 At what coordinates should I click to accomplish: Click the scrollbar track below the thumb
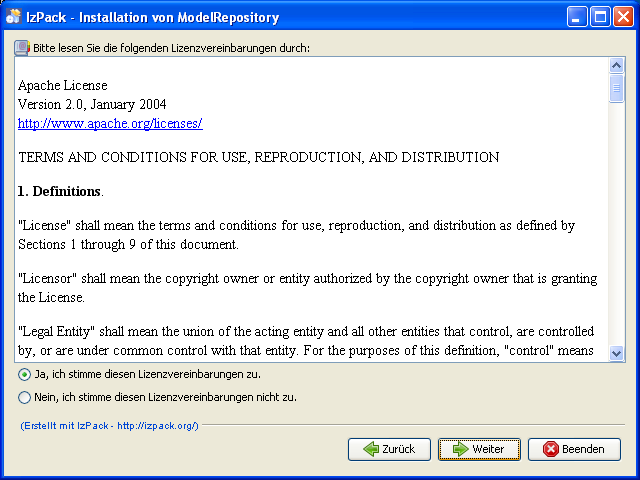(x=616, y=224)
